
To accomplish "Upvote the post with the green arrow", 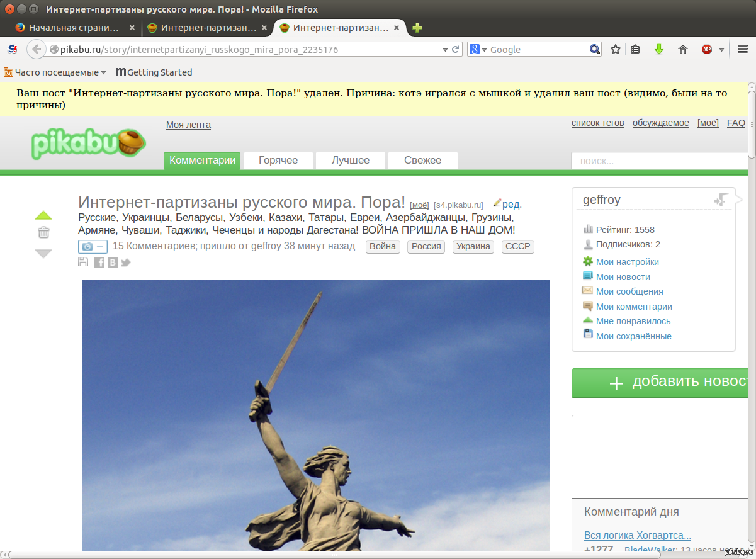I will point(43,215).
